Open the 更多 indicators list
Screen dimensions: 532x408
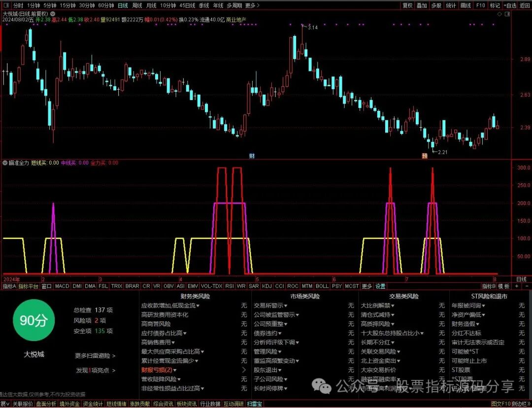coord(367,286)
